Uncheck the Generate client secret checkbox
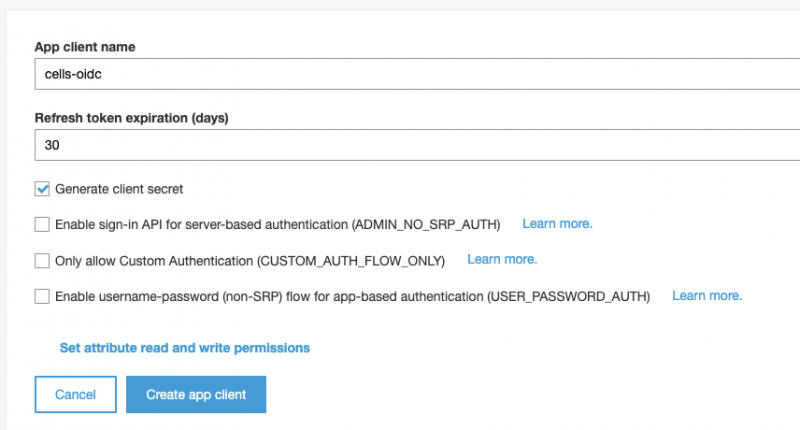800x430 pixels. (x=42, y=189)
